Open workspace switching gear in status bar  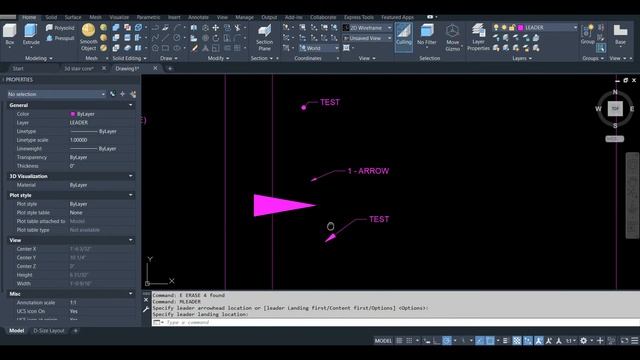584,341
